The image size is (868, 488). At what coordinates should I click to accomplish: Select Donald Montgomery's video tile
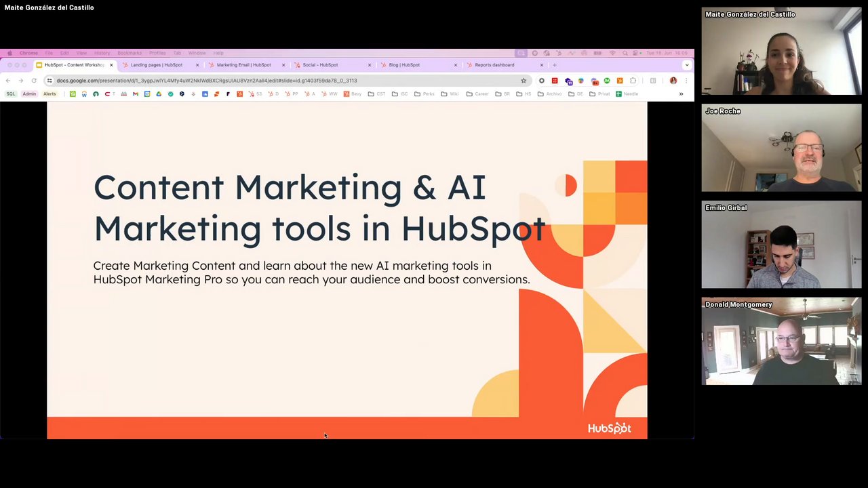pyautogui.click(x=781, y=342)
